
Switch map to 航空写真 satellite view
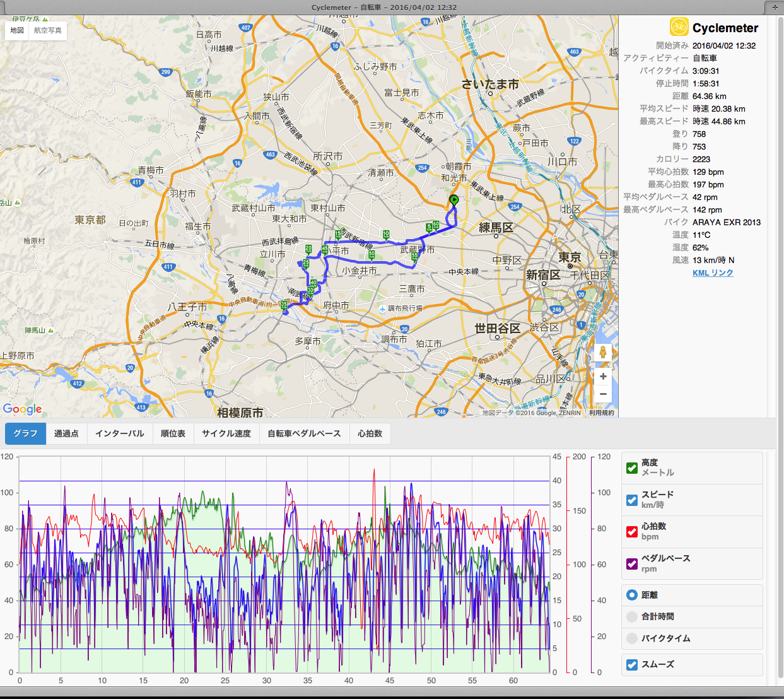(x=48, y=30)
